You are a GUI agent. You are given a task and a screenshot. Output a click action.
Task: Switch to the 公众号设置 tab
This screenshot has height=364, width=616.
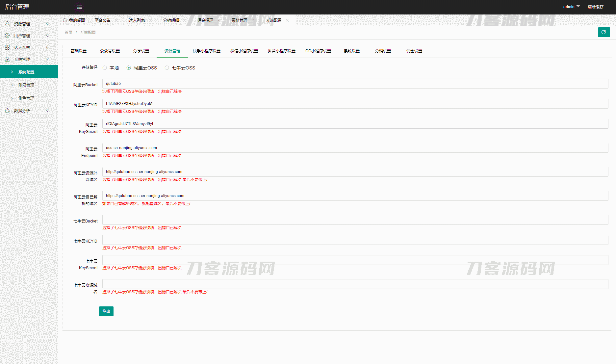pos(110,51)
